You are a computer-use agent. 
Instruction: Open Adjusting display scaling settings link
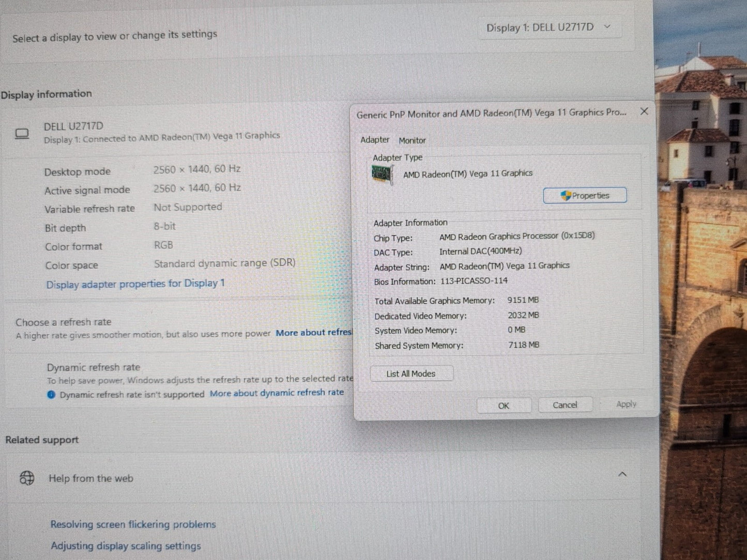(x=126, y=546)
